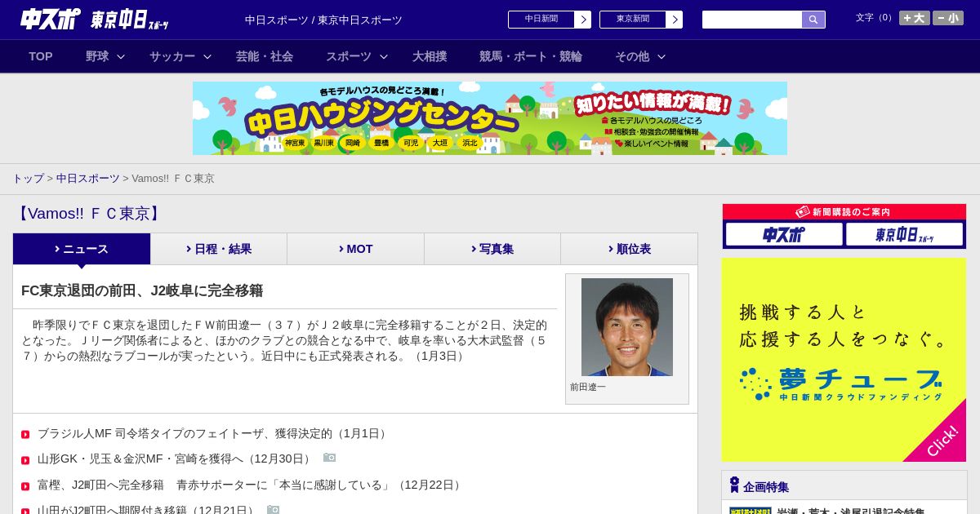Click the 新聞購読のご案内 header
This screenshot has width=980, height=514.
[x=844, y=212]
